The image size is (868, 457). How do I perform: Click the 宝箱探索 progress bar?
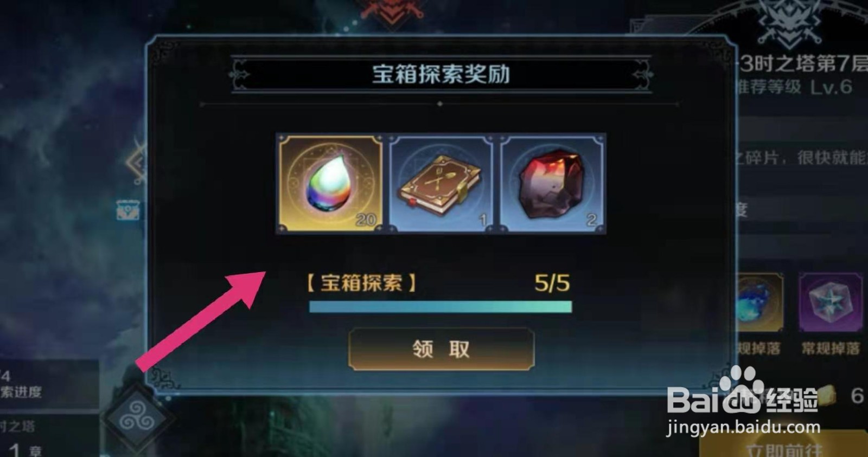click(441, 307)
